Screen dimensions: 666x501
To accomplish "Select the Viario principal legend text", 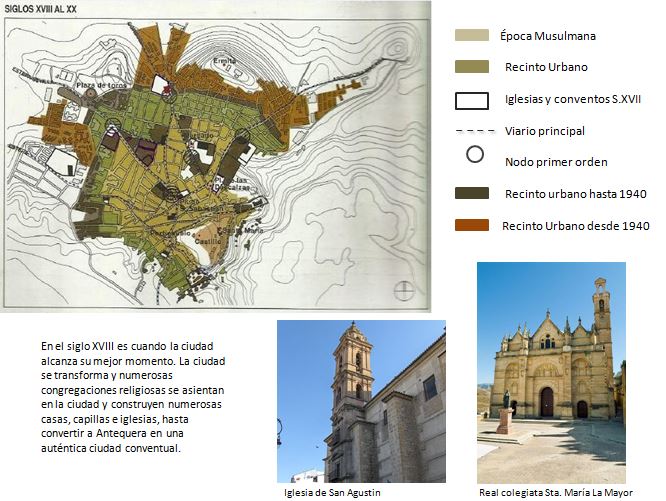I will pyautogui.click(x=545, y=131).
